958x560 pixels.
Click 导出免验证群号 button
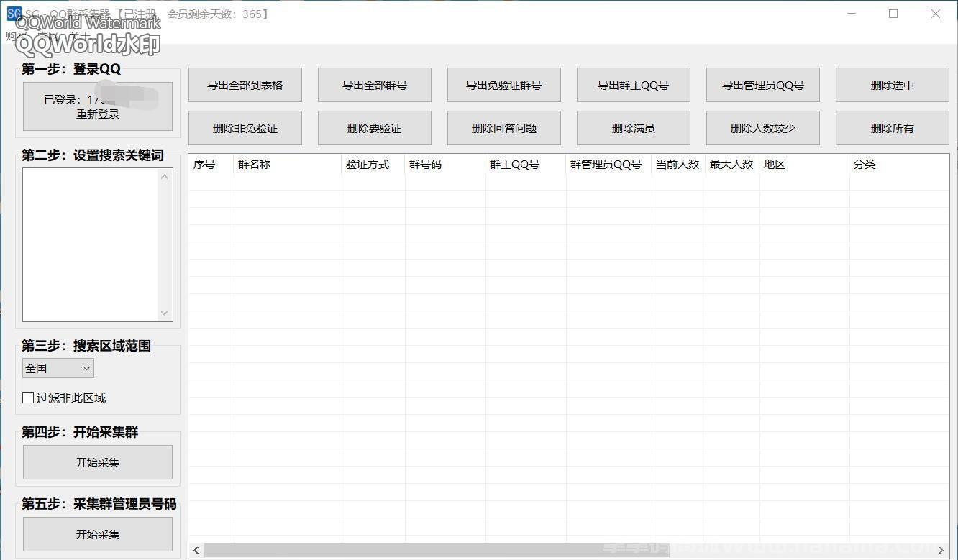tap(504, 85)
